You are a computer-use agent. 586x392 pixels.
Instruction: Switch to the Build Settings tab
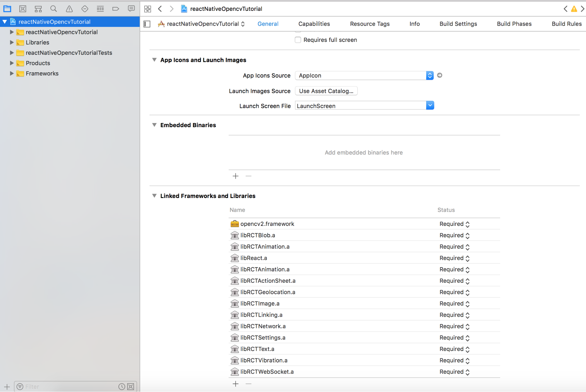[458, 24]
